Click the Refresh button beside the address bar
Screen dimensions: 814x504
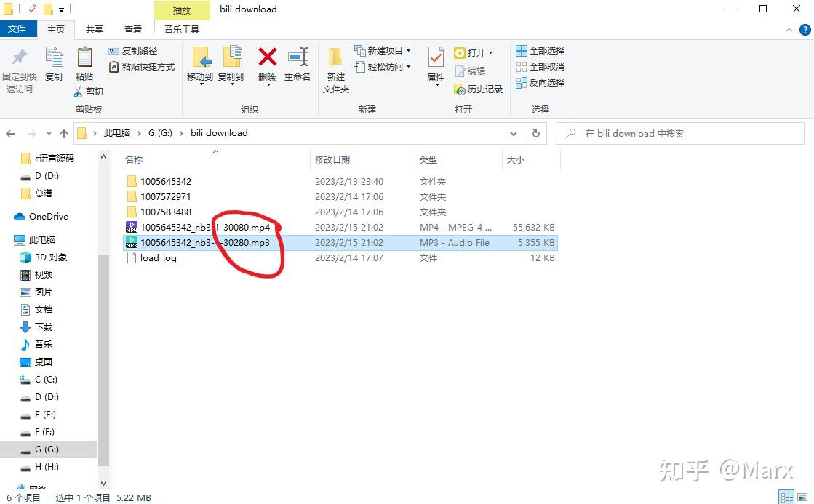click(535, 134)
